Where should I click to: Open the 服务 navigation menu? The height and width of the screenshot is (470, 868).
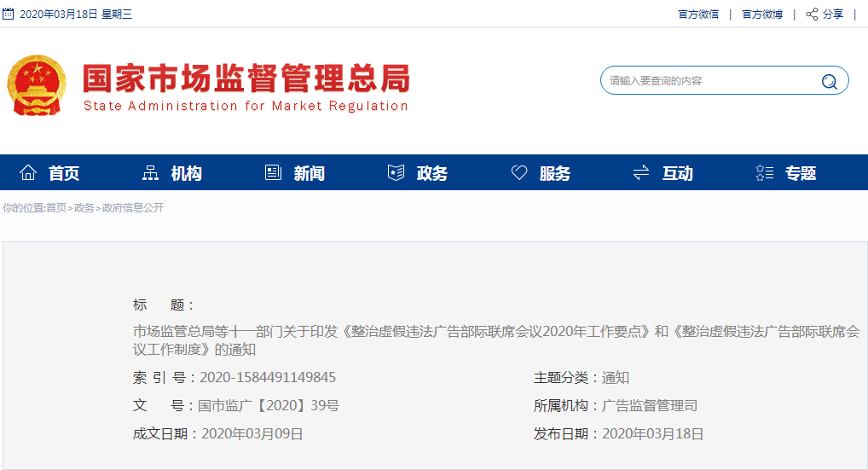(555, 173)
